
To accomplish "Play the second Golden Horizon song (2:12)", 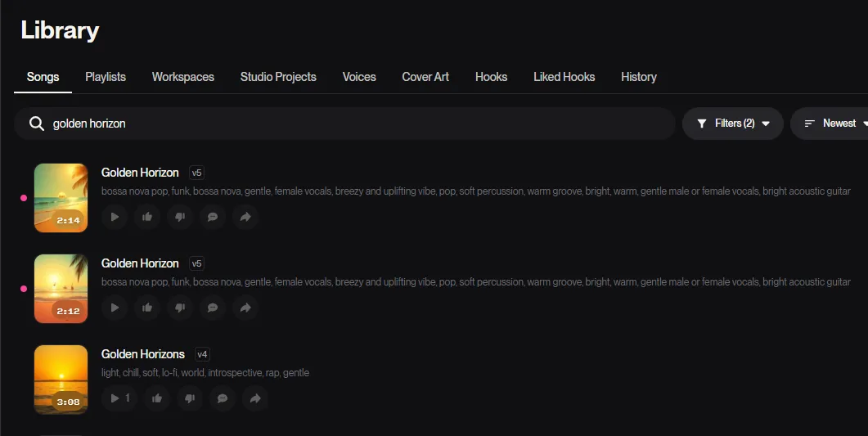I will (115, 308).
